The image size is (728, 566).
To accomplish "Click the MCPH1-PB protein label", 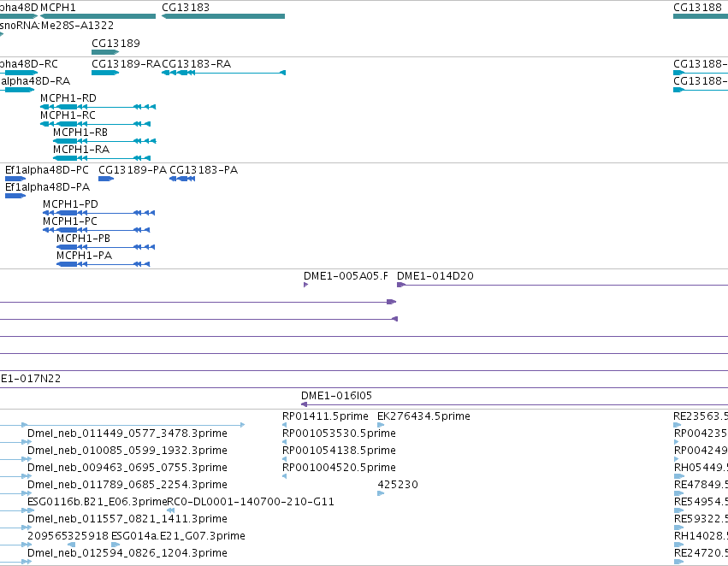I will pyautogui.click(x=83, y=239).
